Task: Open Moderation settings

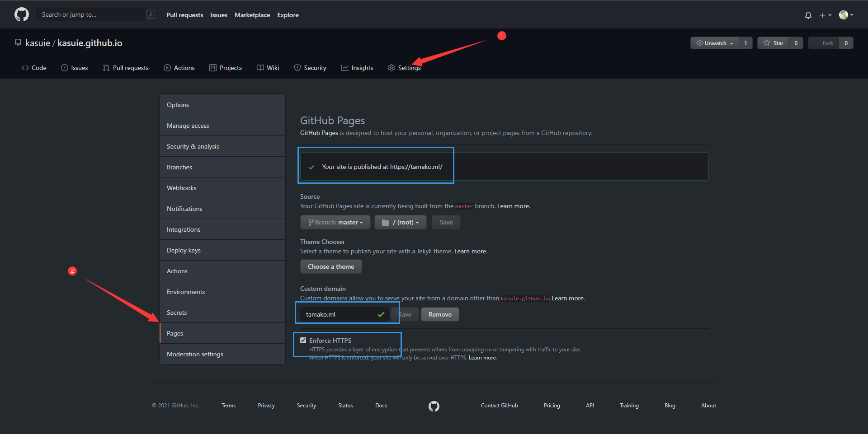Action: coord(222,354)
